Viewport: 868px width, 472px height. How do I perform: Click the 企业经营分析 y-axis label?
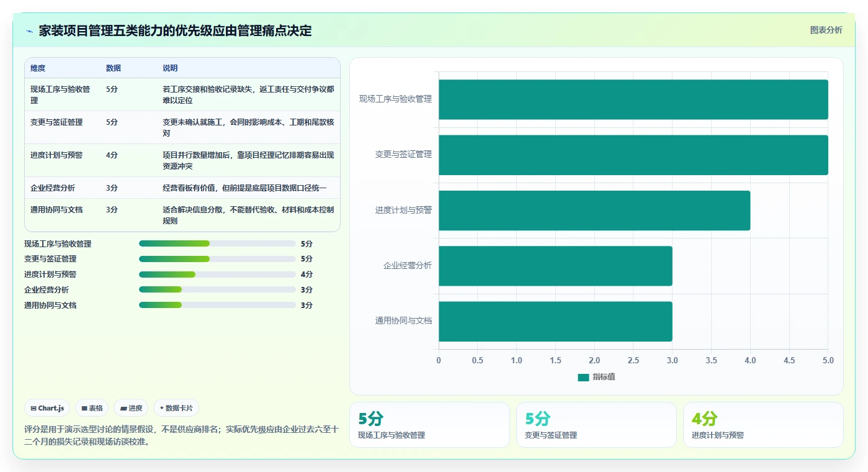(x=408, y=266)
